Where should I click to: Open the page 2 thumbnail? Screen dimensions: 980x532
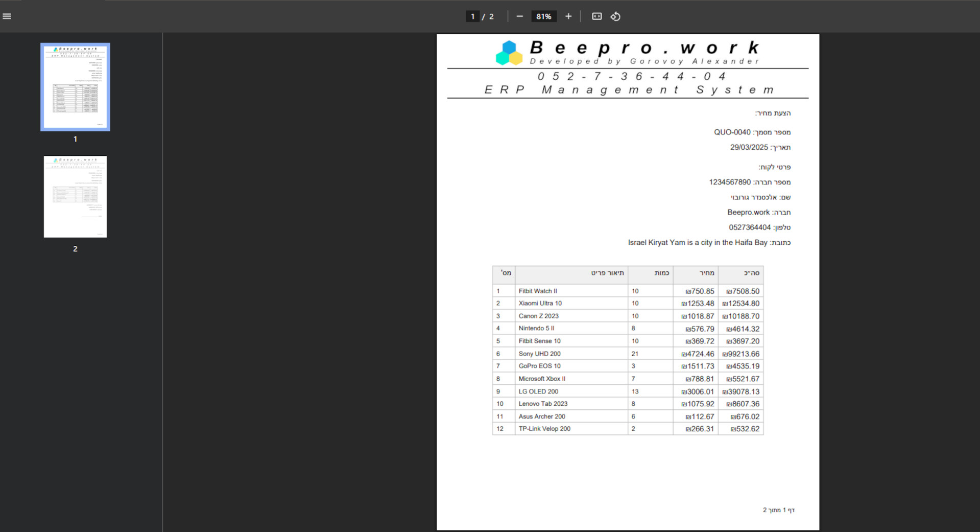point(75,197)
